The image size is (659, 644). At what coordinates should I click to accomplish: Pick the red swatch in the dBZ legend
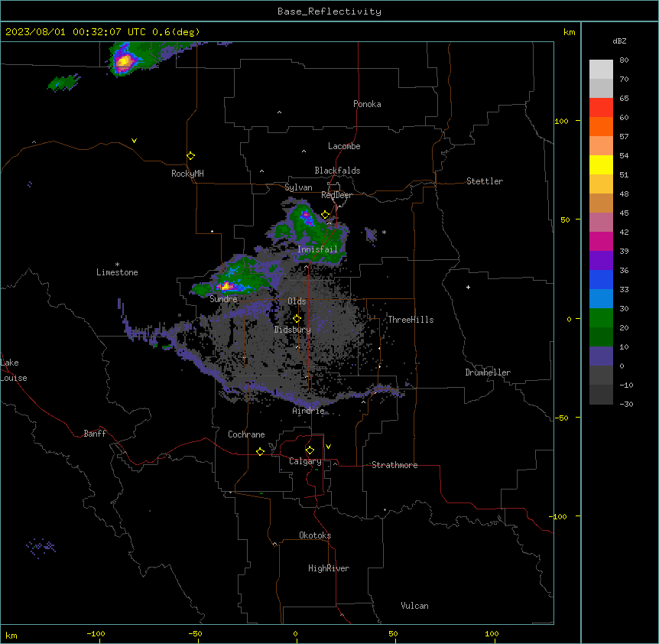click(x=601, y=108)
